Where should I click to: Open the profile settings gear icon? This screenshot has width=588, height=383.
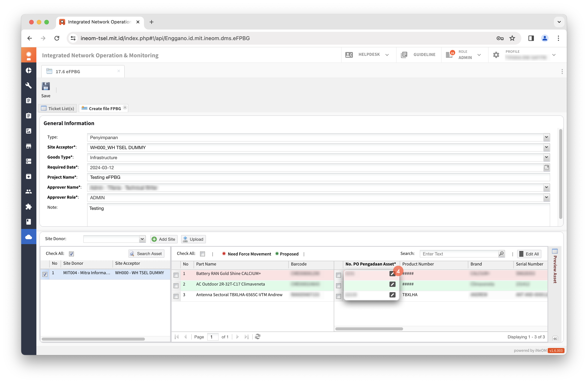(x=496, y=55)
